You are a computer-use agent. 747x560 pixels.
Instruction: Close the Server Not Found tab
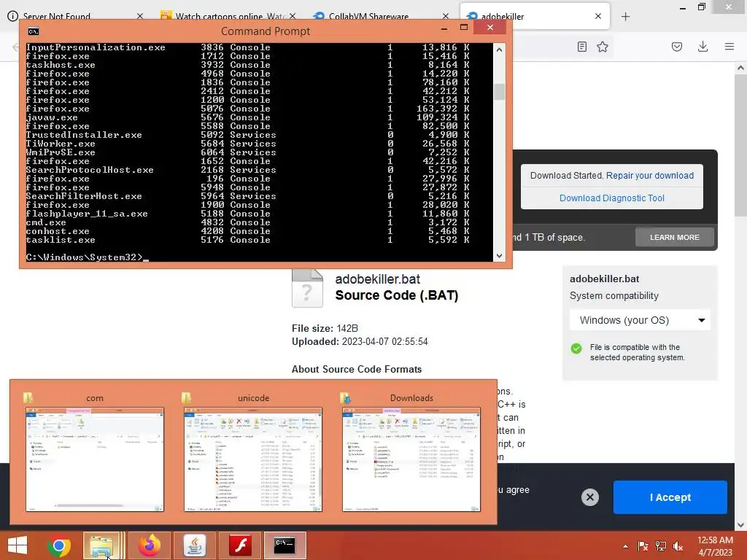139,16
